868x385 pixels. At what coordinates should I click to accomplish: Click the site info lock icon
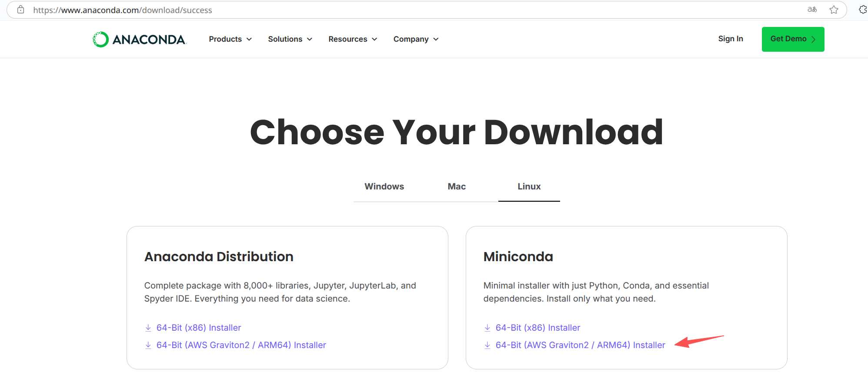pyautogui.click(x=20, y=10)
